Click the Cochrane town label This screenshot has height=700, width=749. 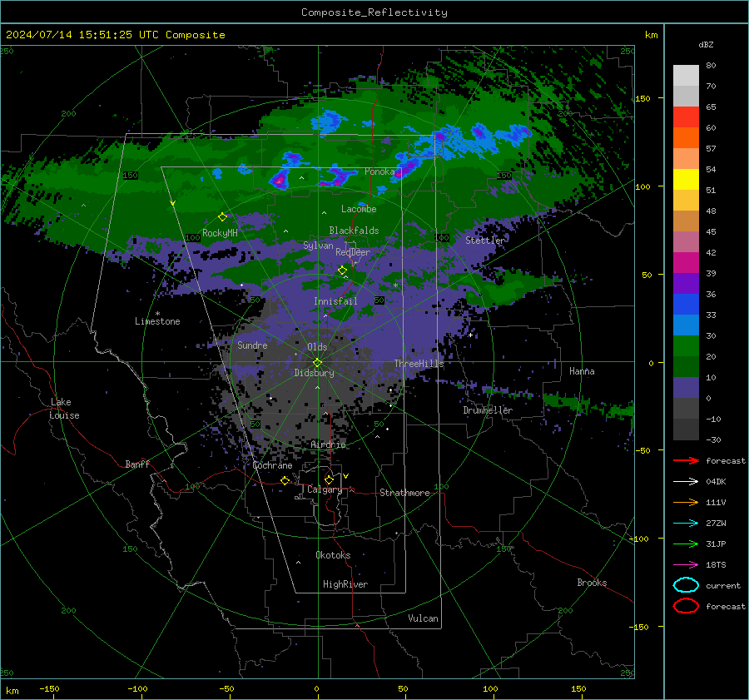pos(272,465)
